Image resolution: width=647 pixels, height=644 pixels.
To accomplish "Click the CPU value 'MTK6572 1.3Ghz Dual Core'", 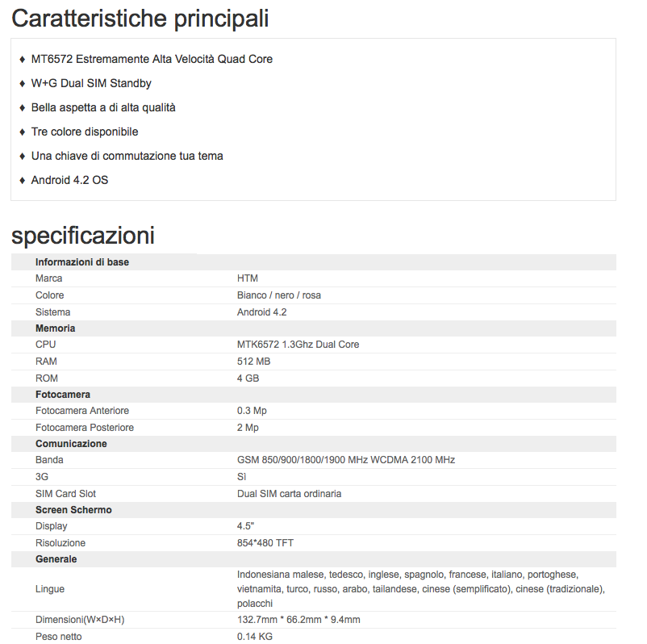I will click(298, 345).
